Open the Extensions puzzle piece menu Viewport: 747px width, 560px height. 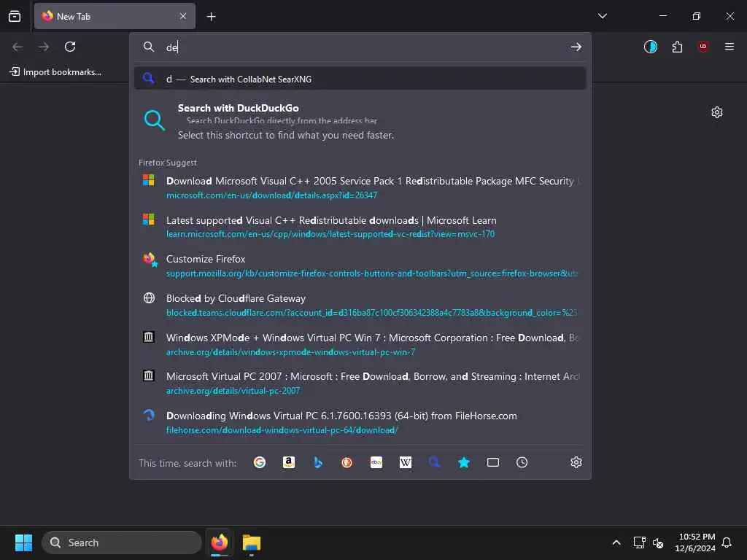677,47
